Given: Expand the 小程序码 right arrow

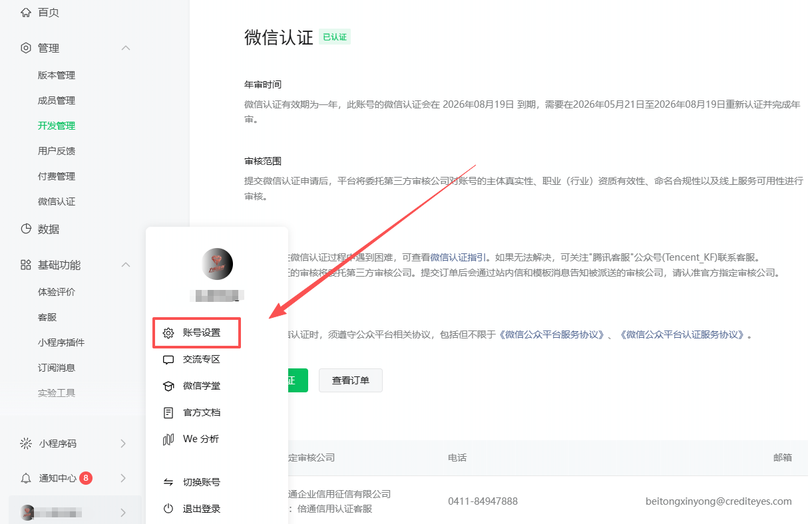Looking at the screenshot, I should click(x=123, y=443).
